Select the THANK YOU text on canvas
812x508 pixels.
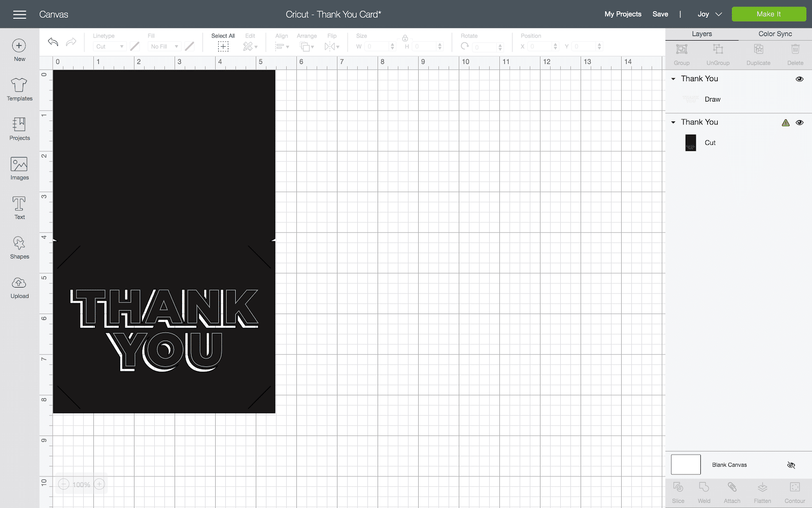[164, 330]
